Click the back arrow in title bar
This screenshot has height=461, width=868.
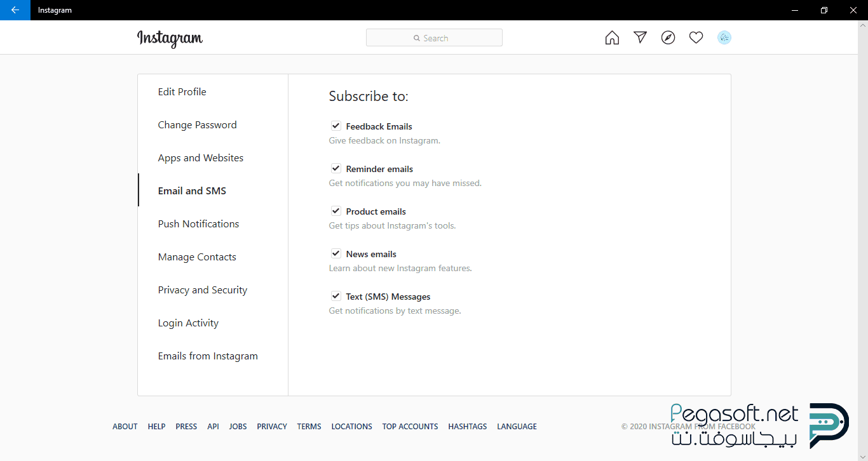(x=15, y=10)
